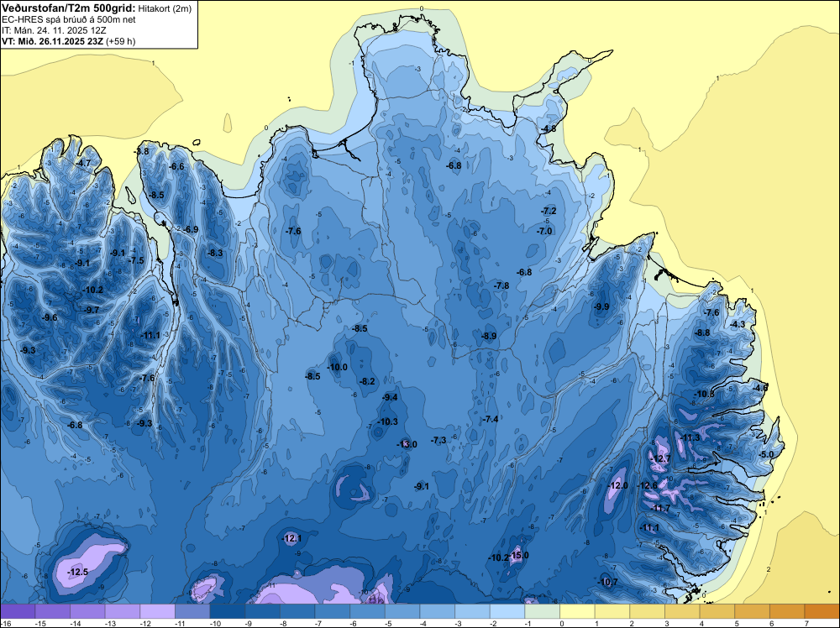The image size is (840, 628).
Task: Click the '-15' label under the color bar
Action: pos(40,624)
